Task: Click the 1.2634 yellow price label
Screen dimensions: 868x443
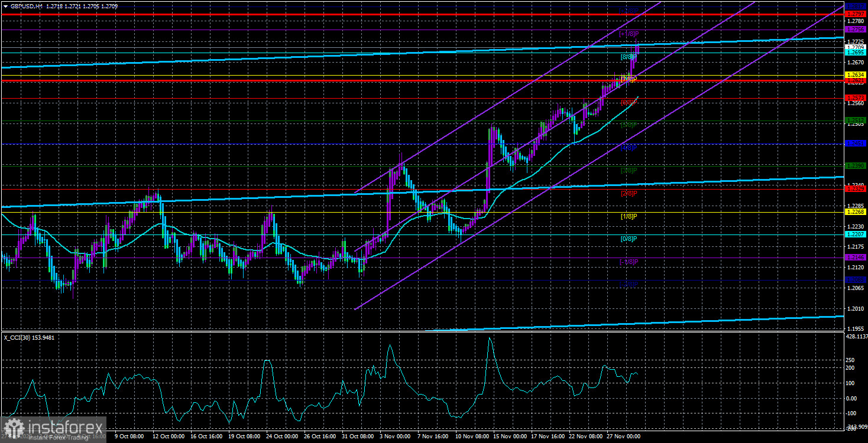Action: pos(856,75)
